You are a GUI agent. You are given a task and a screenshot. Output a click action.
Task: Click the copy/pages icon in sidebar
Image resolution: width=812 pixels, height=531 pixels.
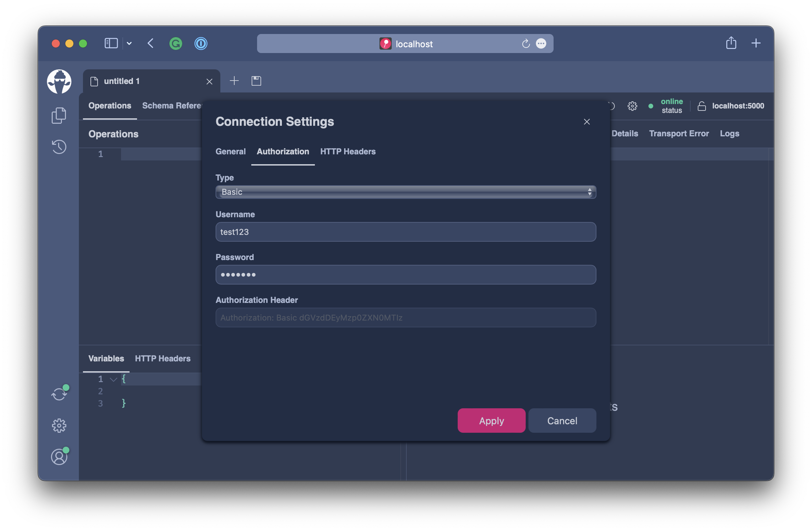[x=59, y=115]
